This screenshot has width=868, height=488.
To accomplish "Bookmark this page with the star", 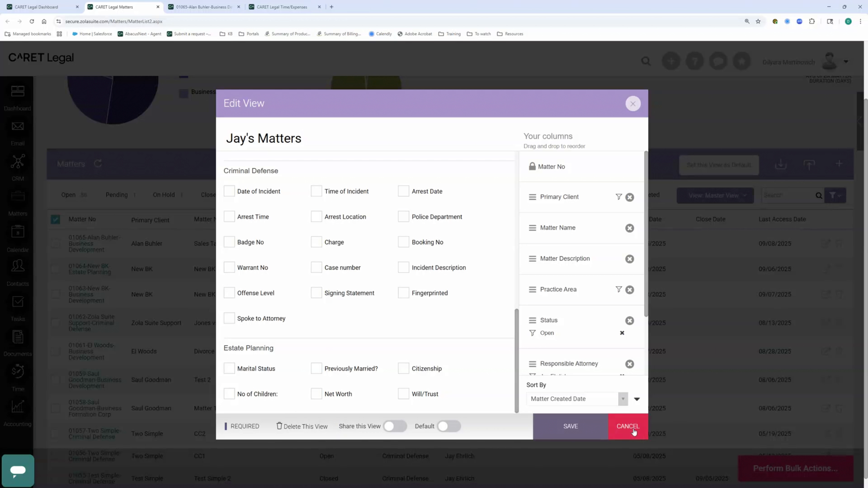I will point(758,21).
